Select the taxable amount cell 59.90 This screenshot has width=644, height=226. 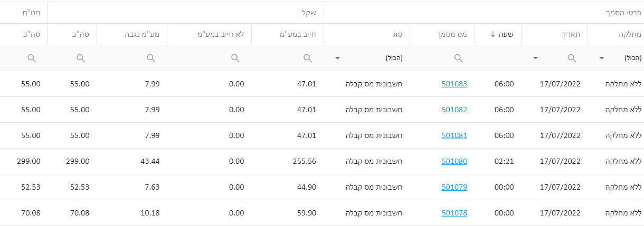[307, 213]
